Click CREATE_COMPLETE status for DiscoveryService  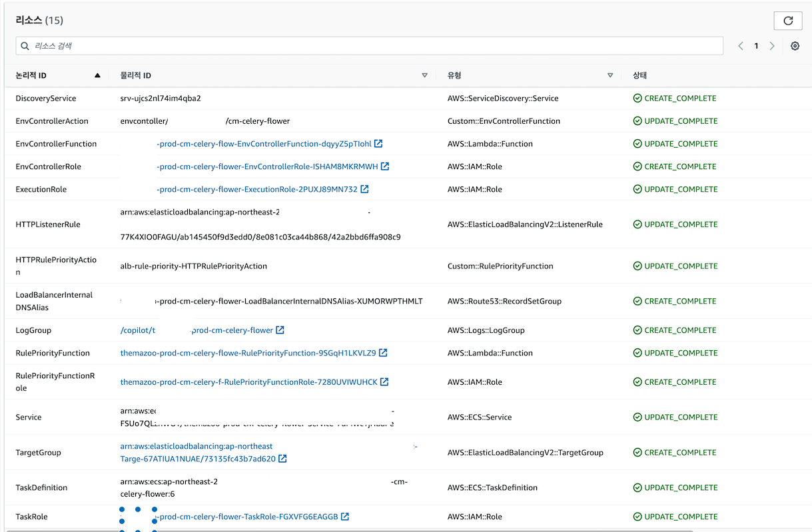point(675,97)
